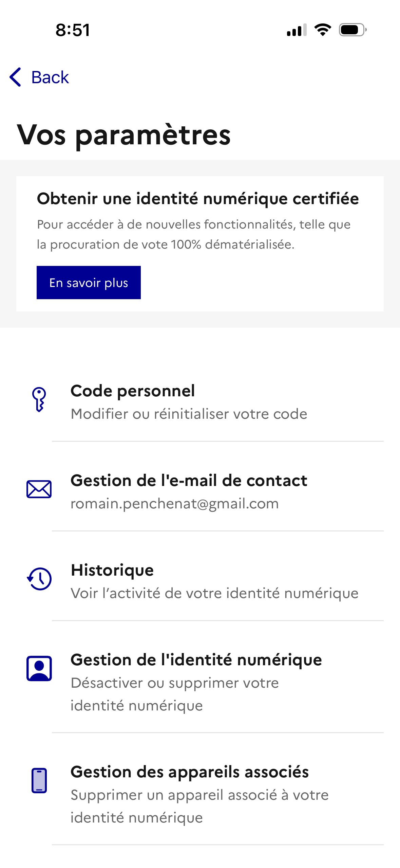Tap the person portrait identity icon
The image size is (400, 868).
point(39,668)
